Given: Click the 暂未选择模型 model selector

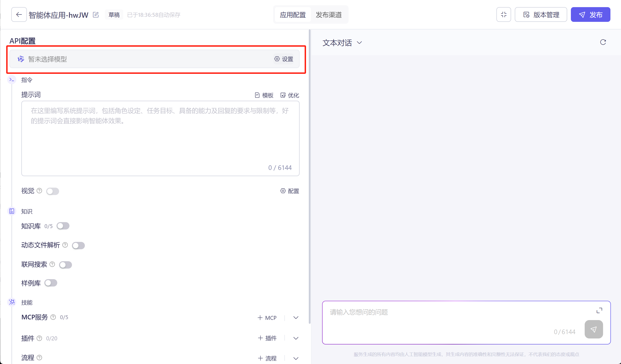Looking at the screenshot, I should pyautogui.click(x=154, y=59).
